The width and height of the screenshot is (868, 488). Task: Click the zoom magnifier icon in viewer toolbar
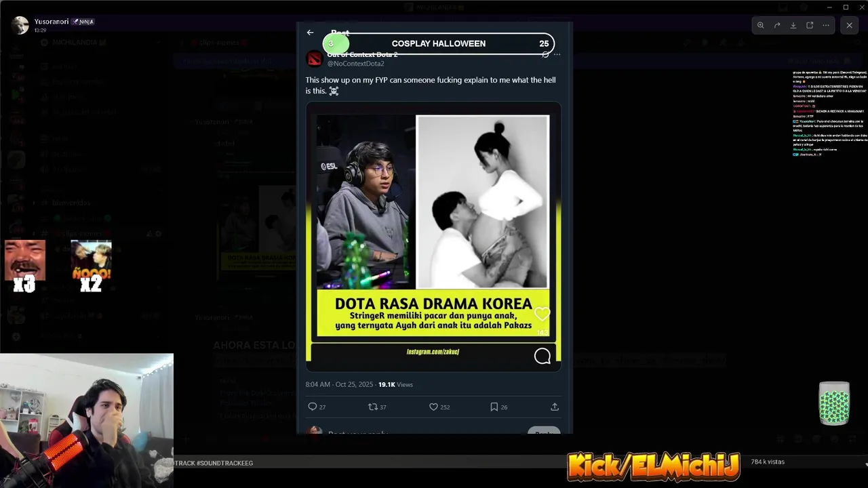click(761, 25)
